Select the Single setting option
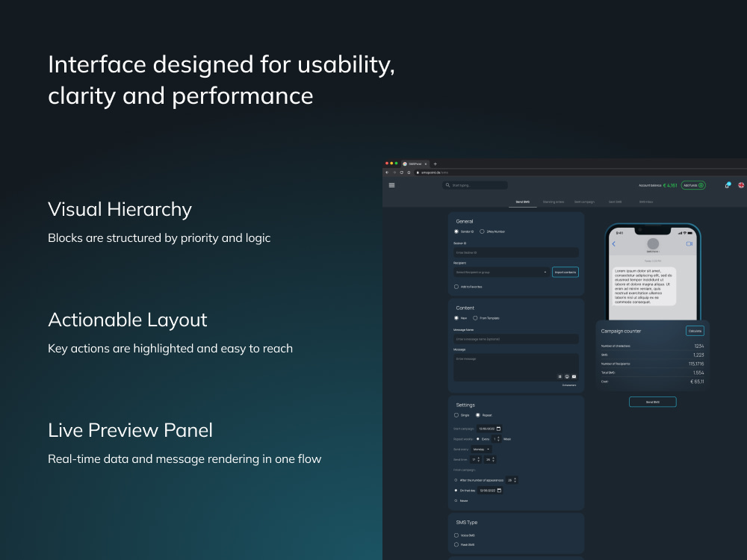 (x=456, y=415)
